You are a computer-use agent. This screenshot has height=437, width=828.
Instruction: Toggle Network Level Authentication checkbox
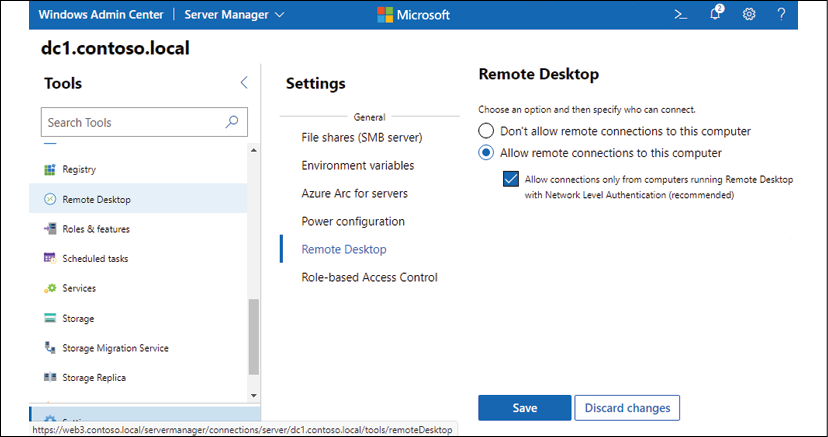(x=511, y=179)
